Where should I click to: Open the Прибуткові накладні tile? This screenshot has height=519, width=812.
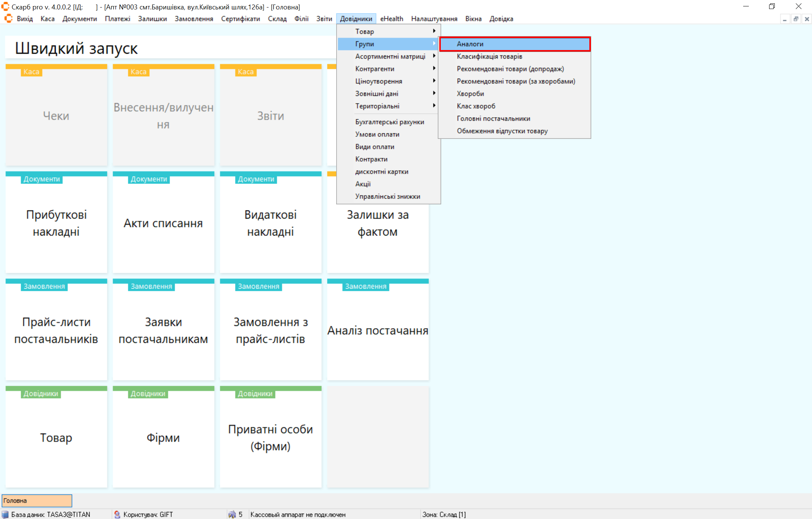(56, 223)
